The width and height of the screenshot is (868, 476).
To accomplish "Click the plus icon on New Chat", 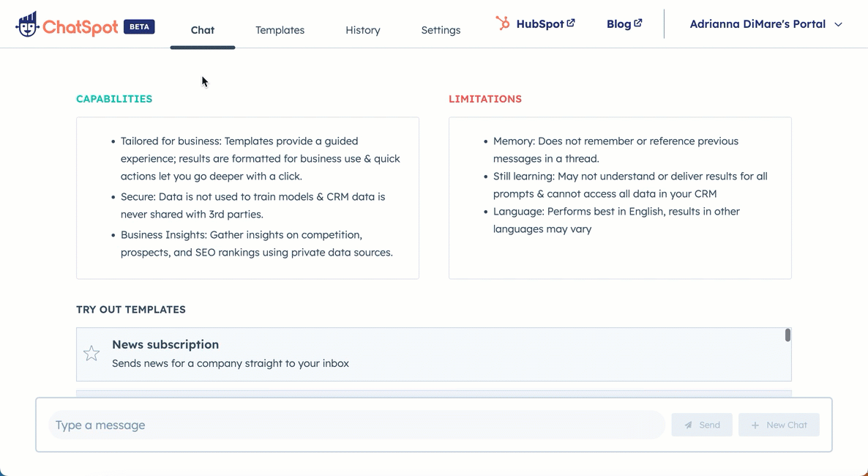I will click(x=755, y=425).
